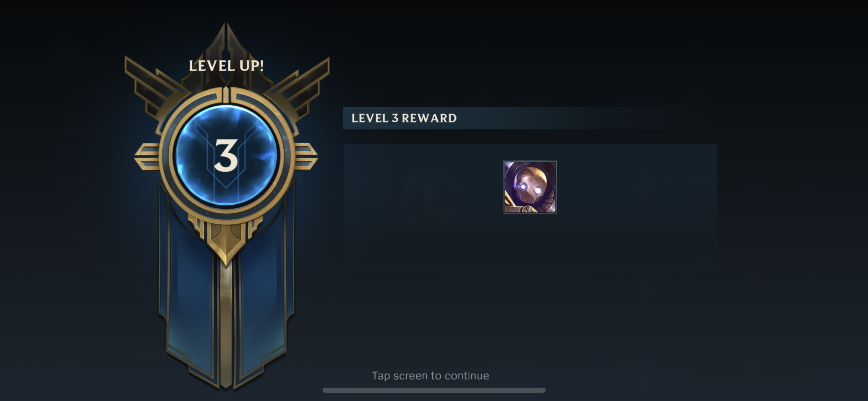Tap the iOS home indicator bar

coord(434,390)
